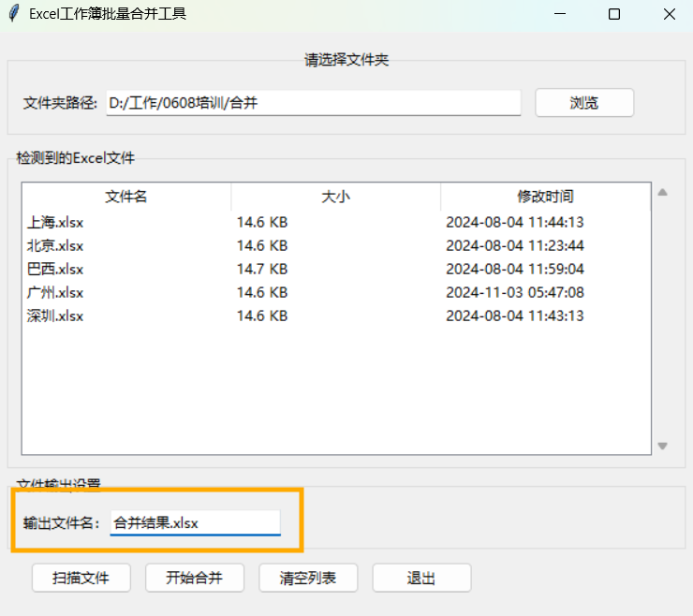This screenshot has height=616, width=693.
Task: Click the 输出文件名 input field
Action: (x=196, y=523)
